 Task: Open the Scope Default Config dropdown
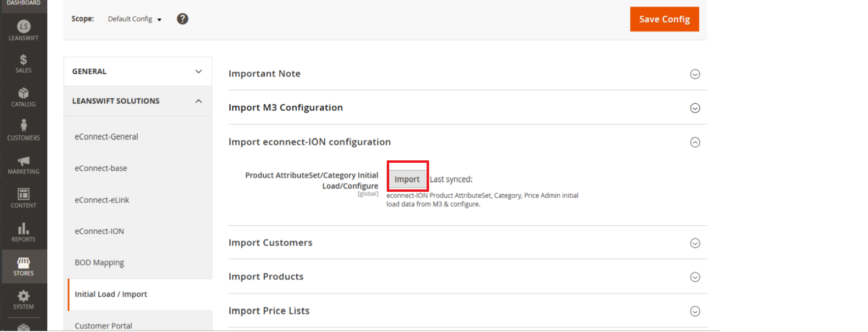[134, 19]
